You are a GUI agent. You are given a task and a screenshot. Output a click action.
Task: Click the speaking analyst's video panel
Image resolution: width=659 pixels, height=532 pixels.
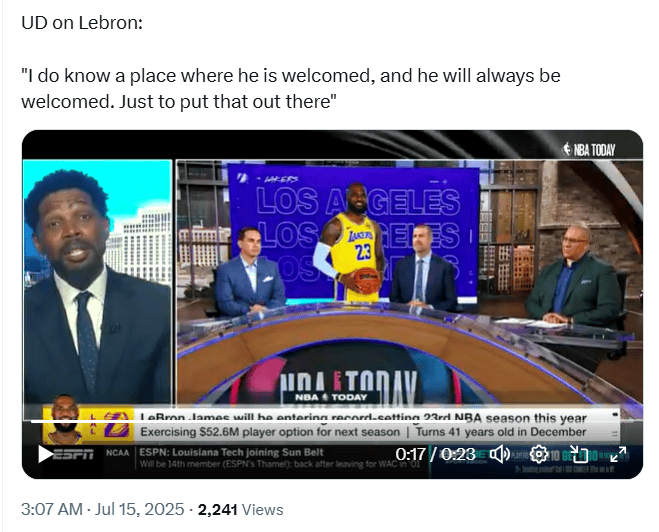click(98, 282)
